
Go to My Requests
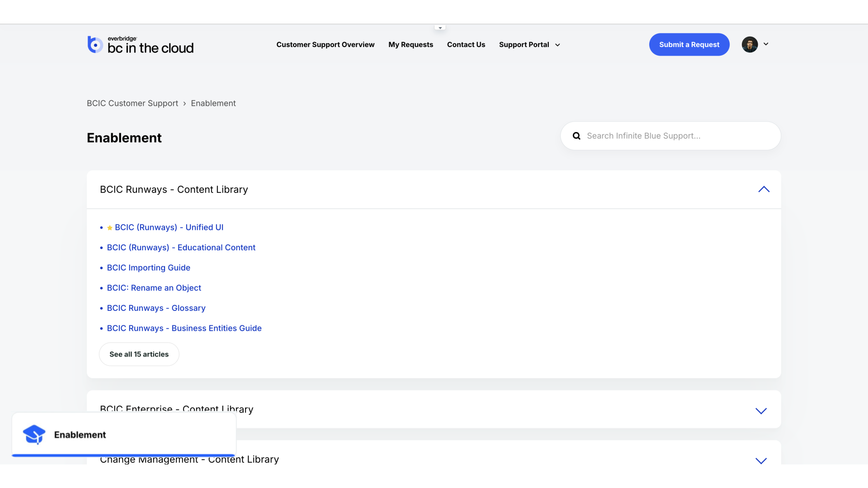(x=410, y=45)
